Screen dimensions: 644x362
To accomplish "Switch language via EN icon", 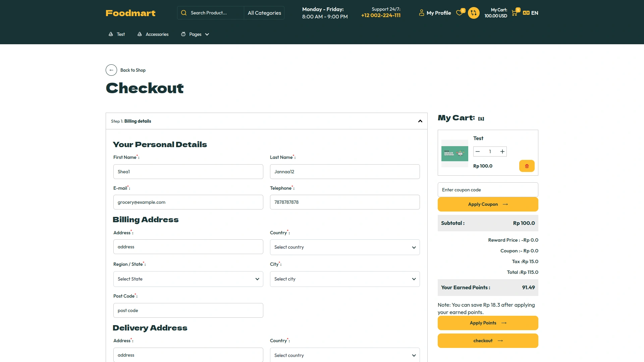I will click(526, 13).
